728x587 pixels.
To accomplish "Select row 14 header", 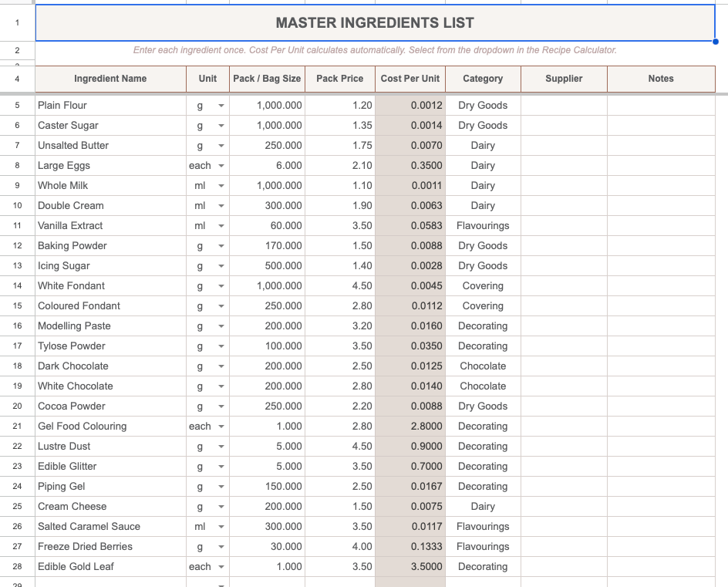I will click(17, 286).
